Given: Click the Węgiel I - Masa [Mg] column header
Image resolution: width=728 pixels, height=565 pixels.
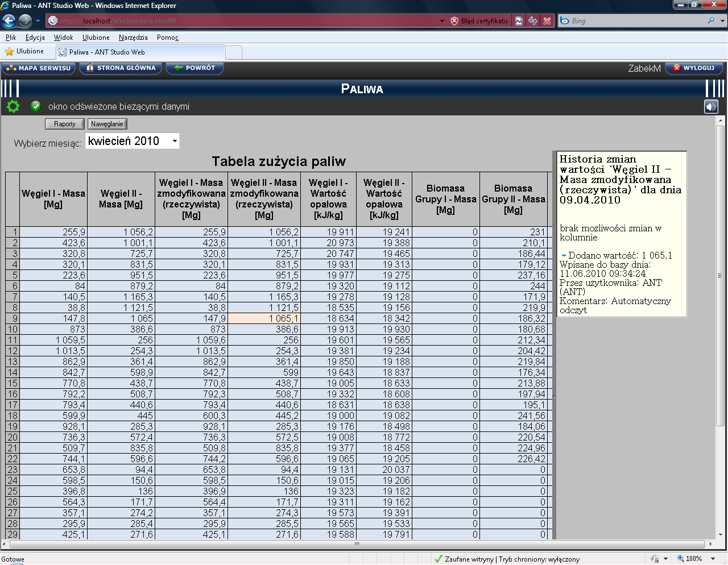Looking at the screenshot, I should [x=53, y=199].
